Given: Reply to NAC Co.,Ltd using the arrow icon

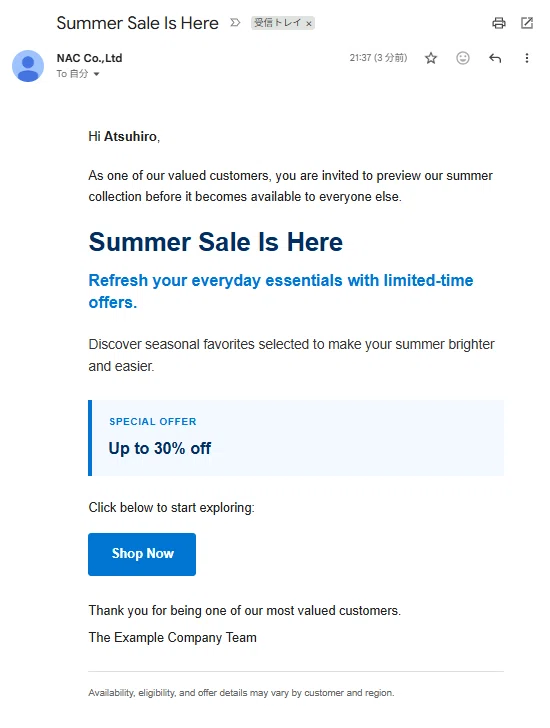Looking at the screenshot, I should point(495,58).
